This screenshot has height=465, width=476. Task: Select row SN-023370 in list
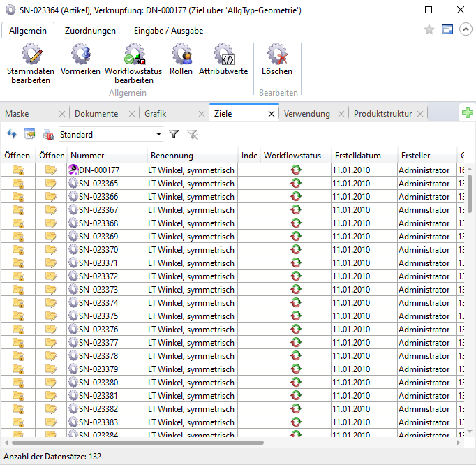[x=98, y=250]
